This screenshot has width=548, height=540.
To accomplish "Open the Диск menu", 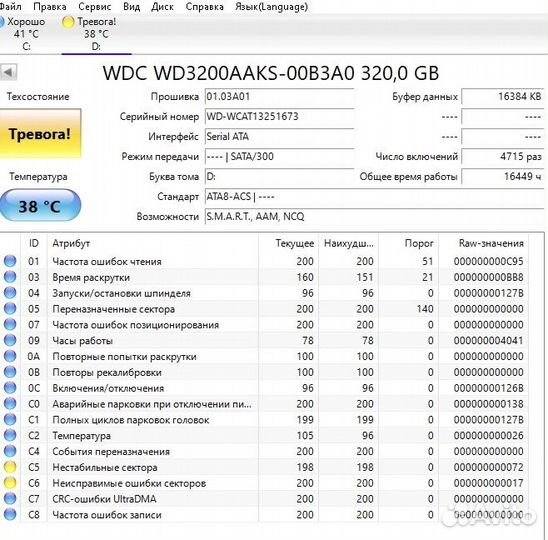I will (163, 7).
